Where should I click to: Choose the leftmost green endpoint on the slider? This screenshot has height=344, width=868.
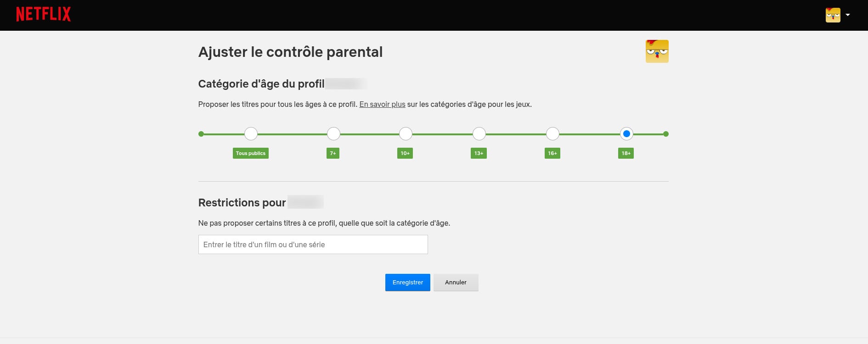click(x=201, y=133)
